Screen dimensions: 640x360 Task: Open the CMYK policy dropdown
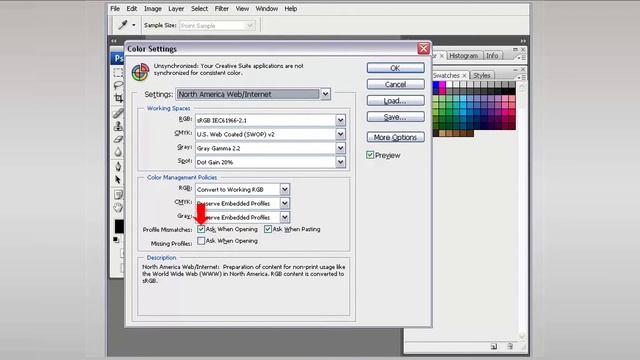point(284,203)
